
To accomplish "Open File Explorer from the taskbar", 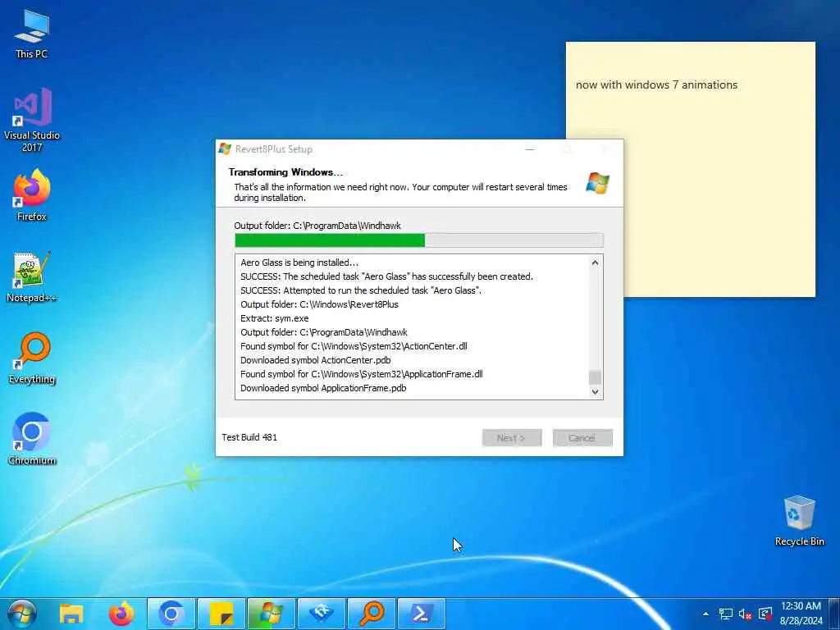I will tap(71, 614).
